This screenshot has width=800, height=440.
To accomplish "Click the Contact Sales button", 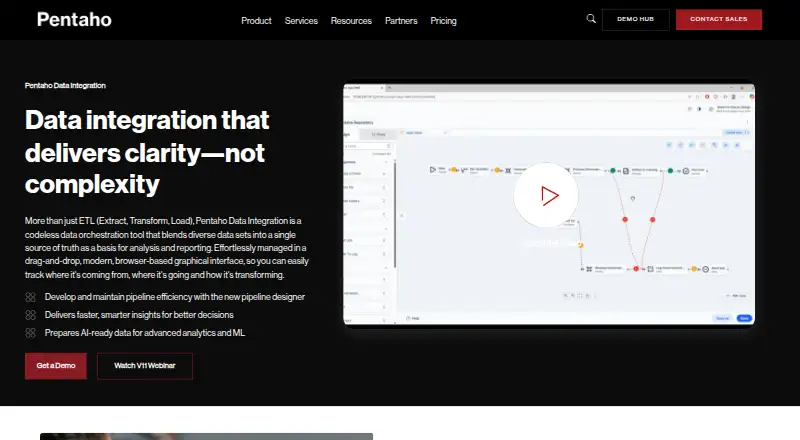I will coord(718,19).
